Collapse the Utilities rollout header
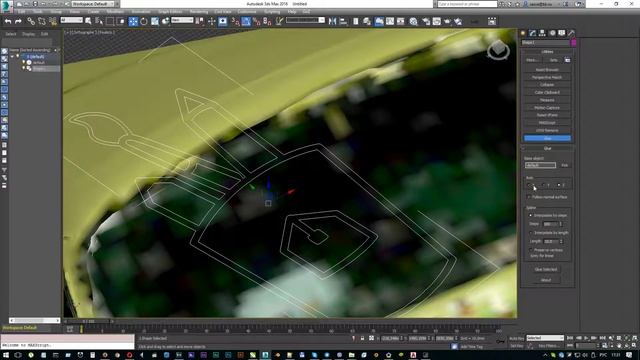640x360 pixels. (x=547, y=52)
